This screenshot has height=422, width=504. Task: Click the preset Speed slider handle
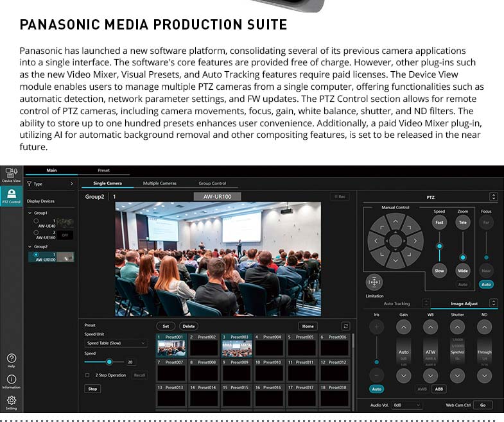click(x=109, y=362)
